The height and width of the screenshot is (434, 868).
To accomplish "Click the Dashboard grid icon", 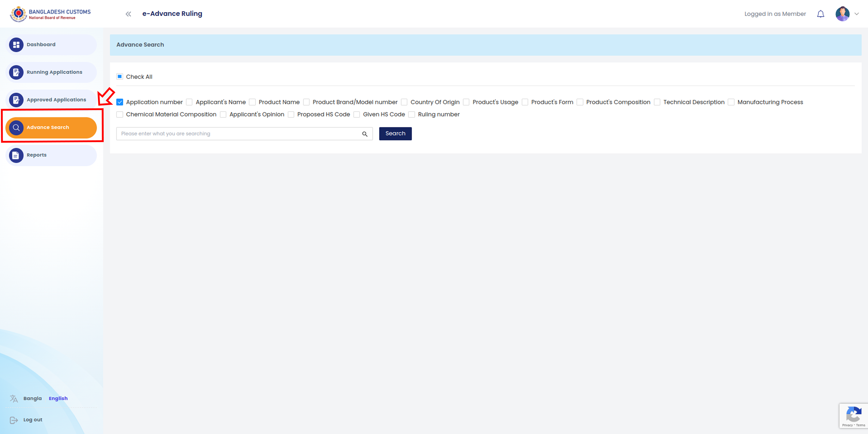I will 16,45.
